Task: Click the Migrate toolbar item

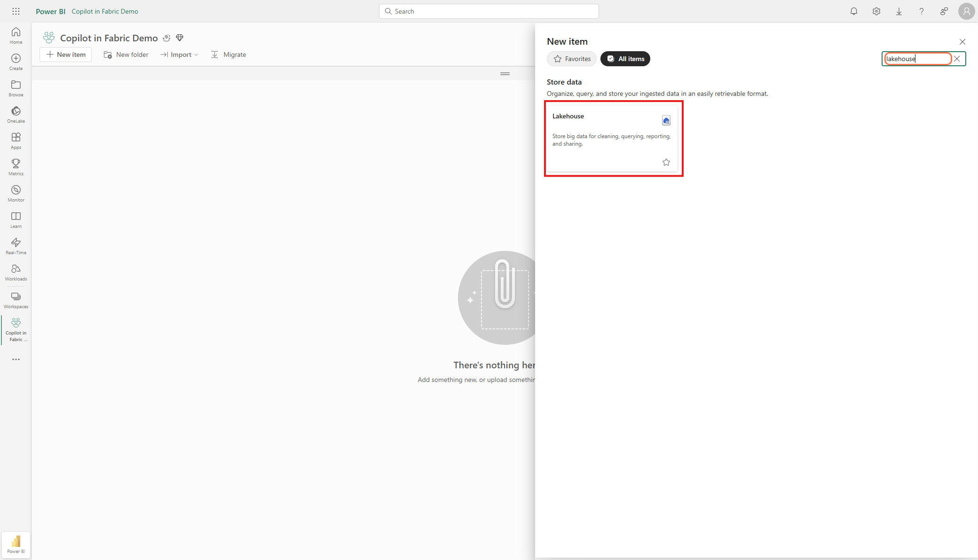Action: 229,54
